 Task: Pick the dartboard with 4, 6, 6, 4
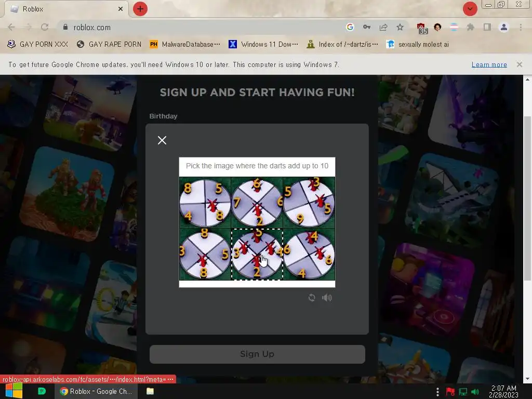tap(309, 255)
